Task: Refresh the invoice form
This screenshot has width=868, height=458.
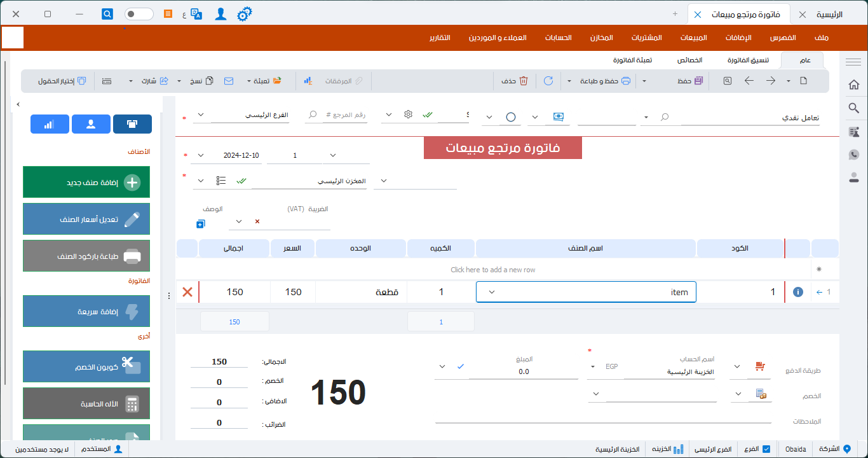Action: [548, 81]
